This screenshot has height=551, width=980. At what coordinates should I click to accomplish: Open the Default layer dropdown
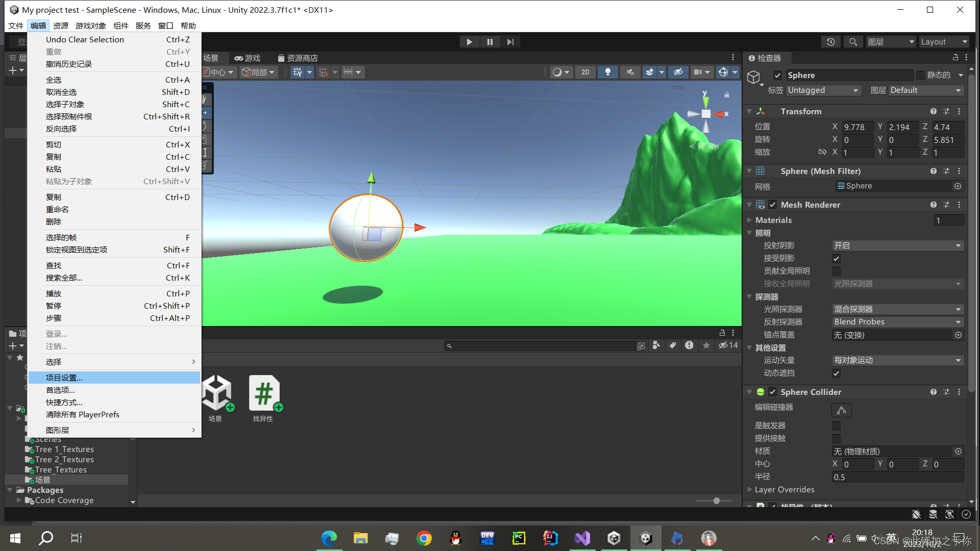coord(926,90)
